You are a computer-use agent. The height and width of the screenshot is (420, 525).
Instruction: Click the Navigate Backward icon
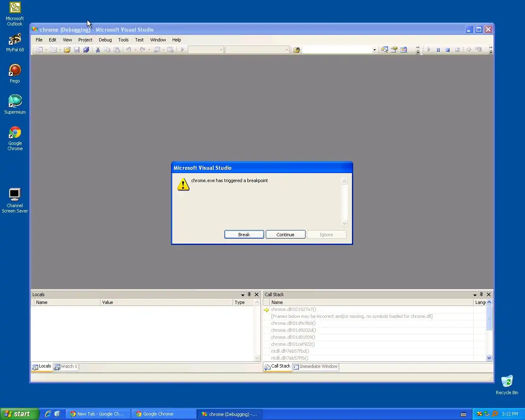coord(157,50)
